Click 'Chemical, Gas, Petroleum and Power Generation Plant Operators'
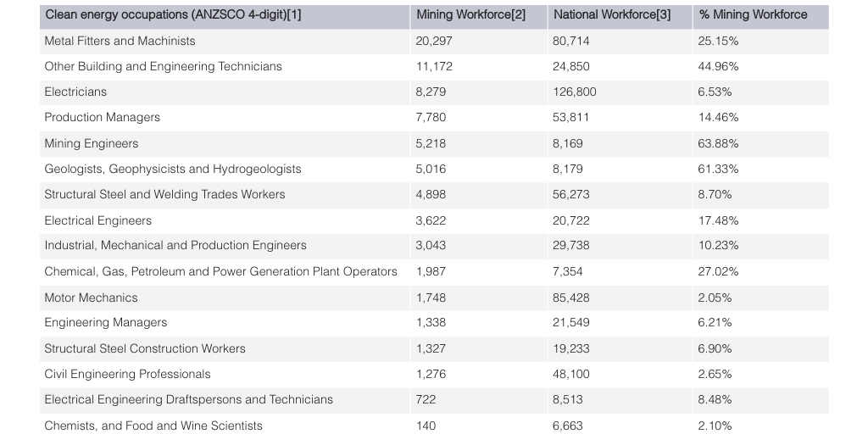 point(221,271)
